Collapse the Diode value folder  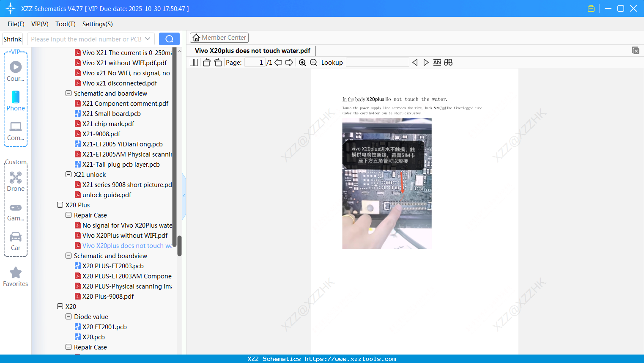pos(69,316)
